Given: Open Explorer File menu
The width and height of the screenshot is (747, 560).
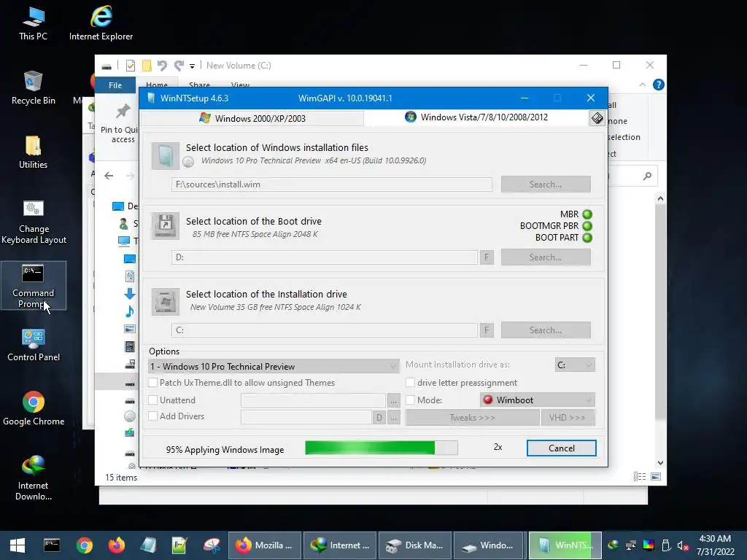Looking at the screenshot, I should [115, 85].
